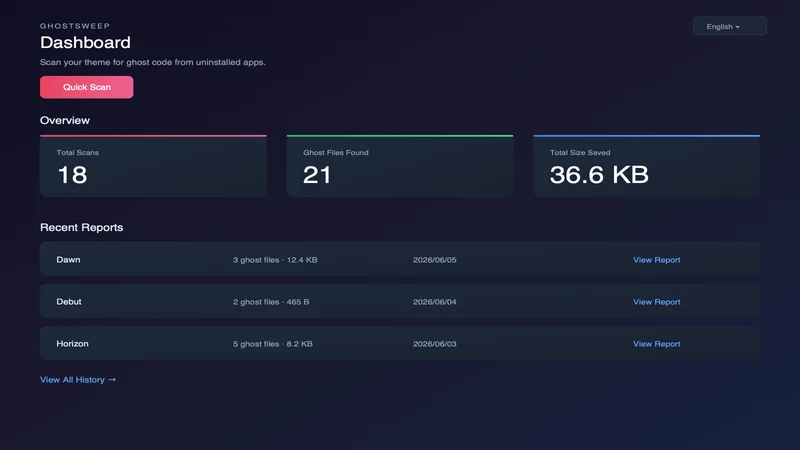Click the date 2026/06/03
Image resolution: width=800 pixels, height=450 pixels.
coord(435,344)
